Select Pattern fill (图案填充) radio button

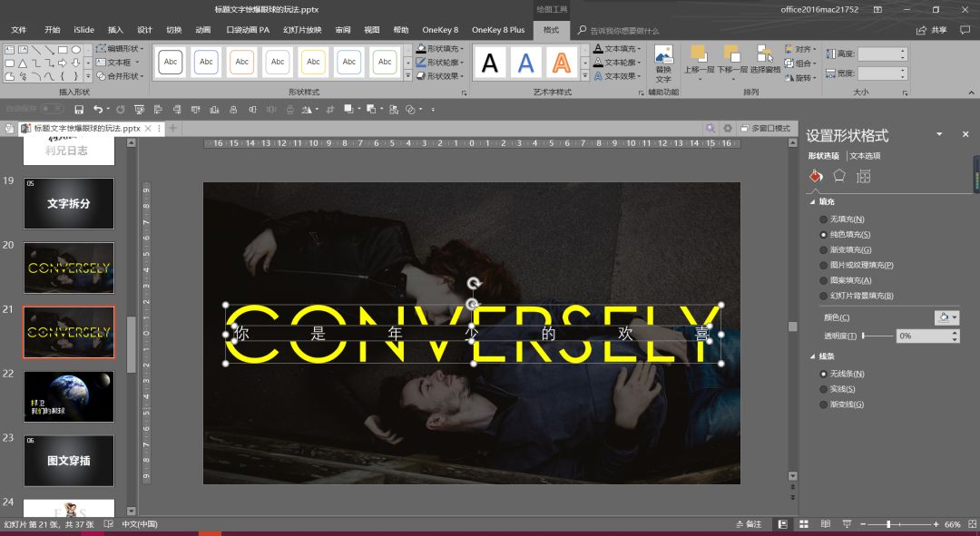823,280
